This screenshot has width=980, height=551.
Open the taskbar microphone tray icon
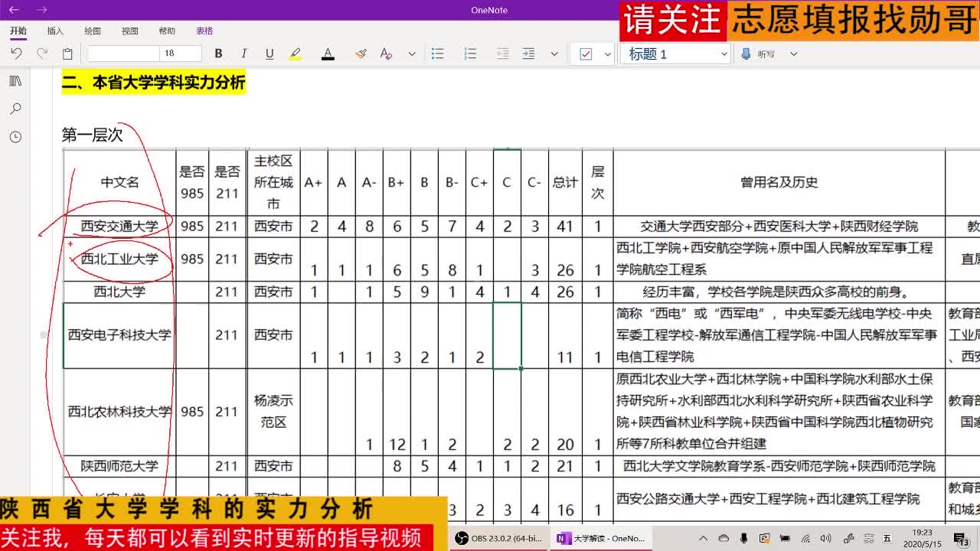743,539
